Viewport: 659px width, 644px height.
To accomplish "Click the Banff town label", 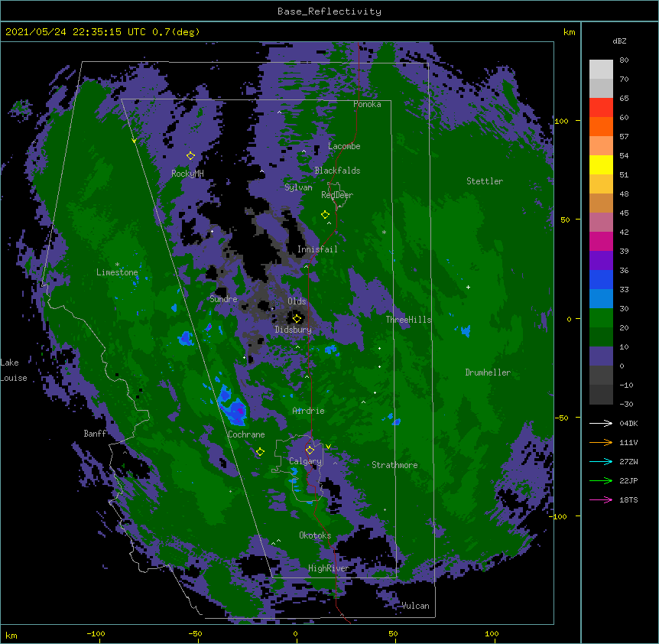I will pos(95,434).
